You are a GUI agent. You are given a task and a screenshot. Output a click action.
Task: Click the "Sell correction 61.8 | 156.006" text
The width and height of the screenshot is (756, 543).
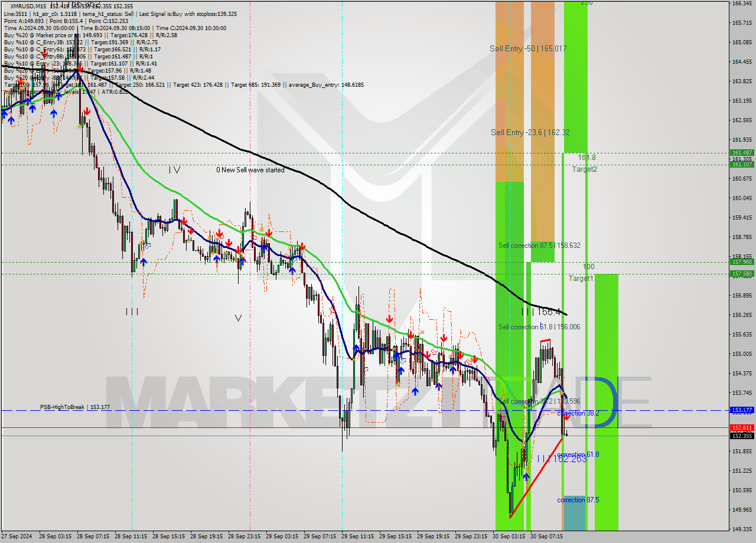coord(539,326)
